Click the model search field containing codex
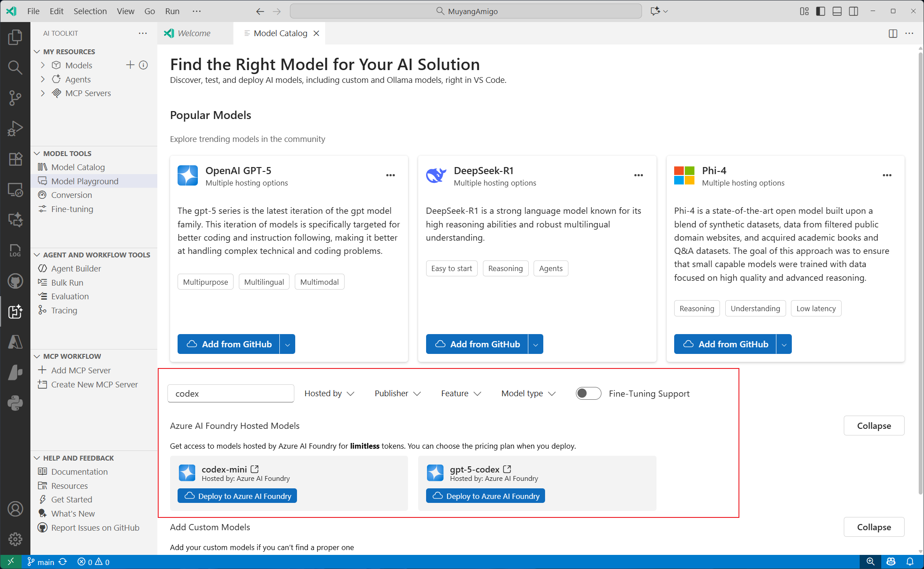924x569 pixels. [231, 393]
